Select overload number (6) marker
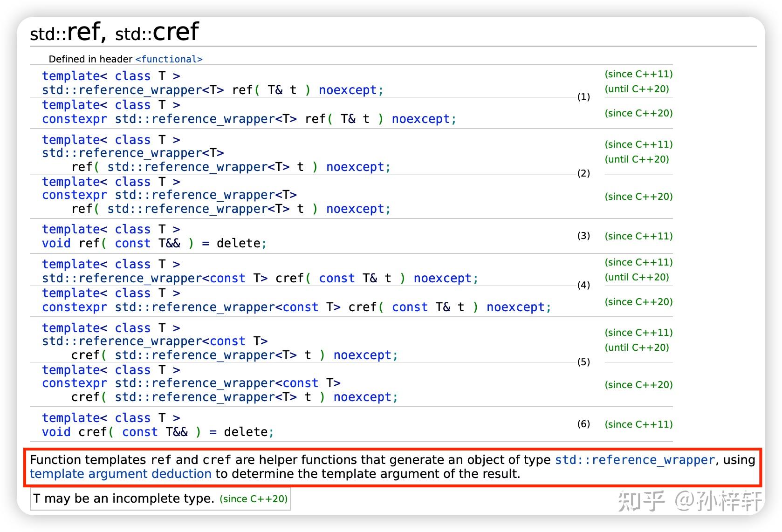782x532 pixels. click(x=583, y=424)
